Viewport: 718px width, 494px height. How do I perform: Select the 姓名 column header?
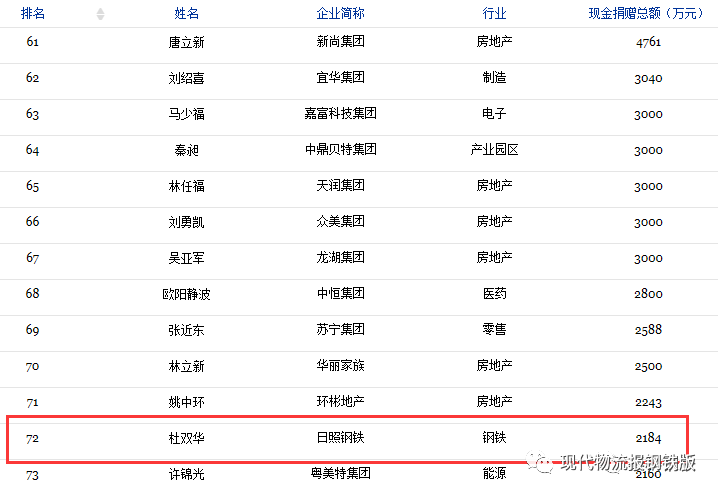186,13
